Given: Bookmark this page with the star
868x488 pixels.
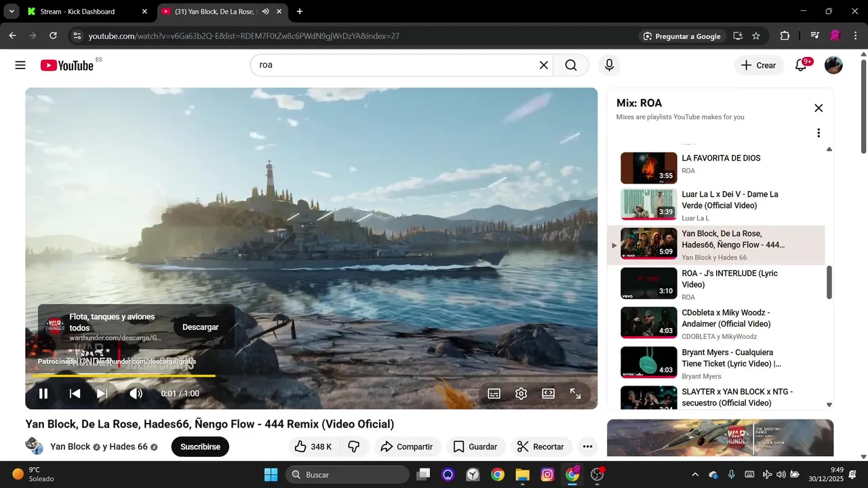Looking at the screenshot, I should point(756,36).
